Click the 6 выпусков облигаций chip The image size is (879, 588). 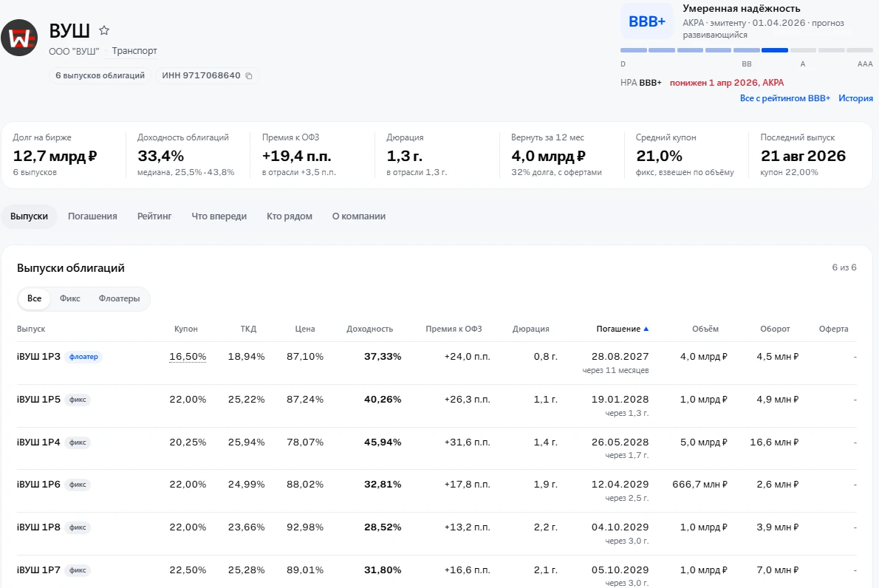click(x=100, y=75)
